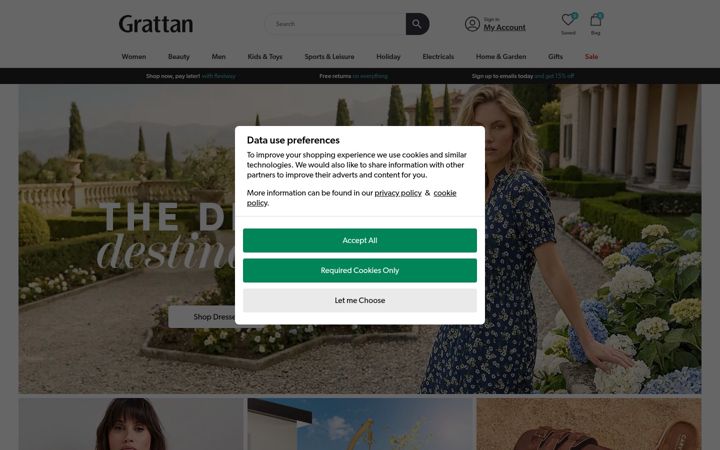Open the Saved heart icon

click(x=568, y=20)
